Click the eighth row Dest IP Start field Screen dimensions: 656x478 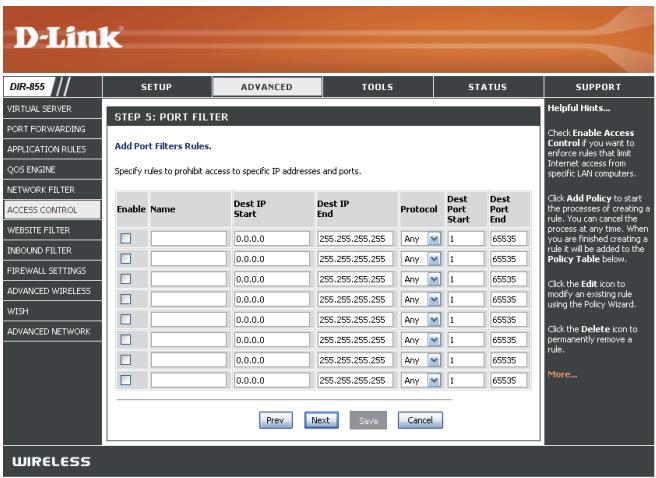tap(272, 380)
